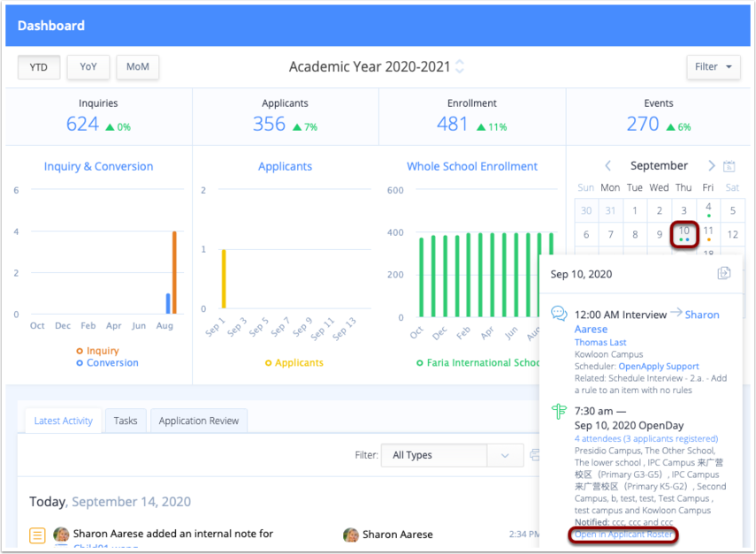Switch to MoM view
Screen dimensions: 756x554
tap(138, 67)
